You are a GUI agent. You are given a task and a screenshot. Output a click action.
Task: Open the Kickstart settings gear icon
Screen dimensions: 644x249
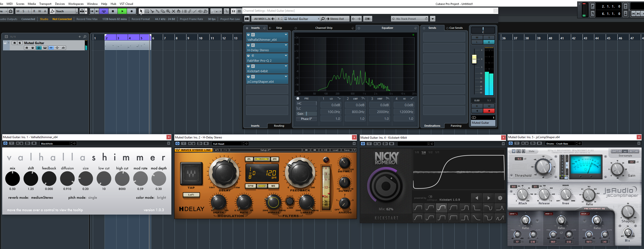tap(500, 198)
